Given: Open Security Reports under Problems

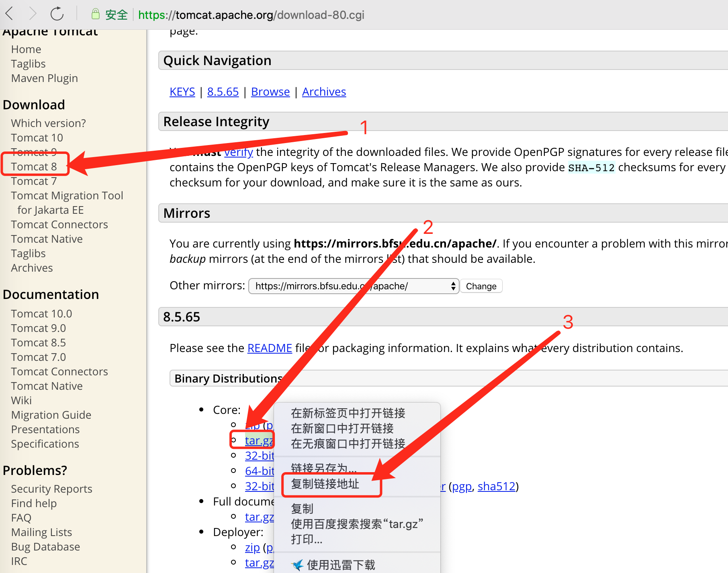Looking at the screenshot, I should (51, 489).
